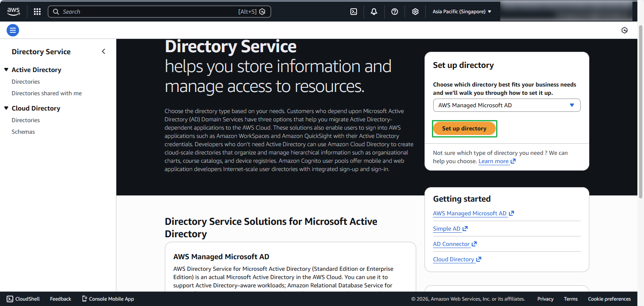Open the settings gear icon
Viewport: 644px width, 306px height.
[415, 12]
